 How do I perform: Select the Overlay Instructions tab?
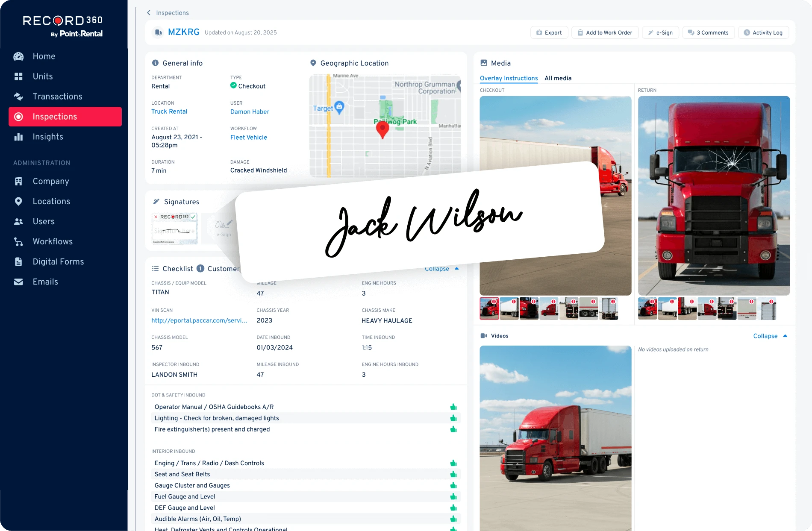coord(509,78)
